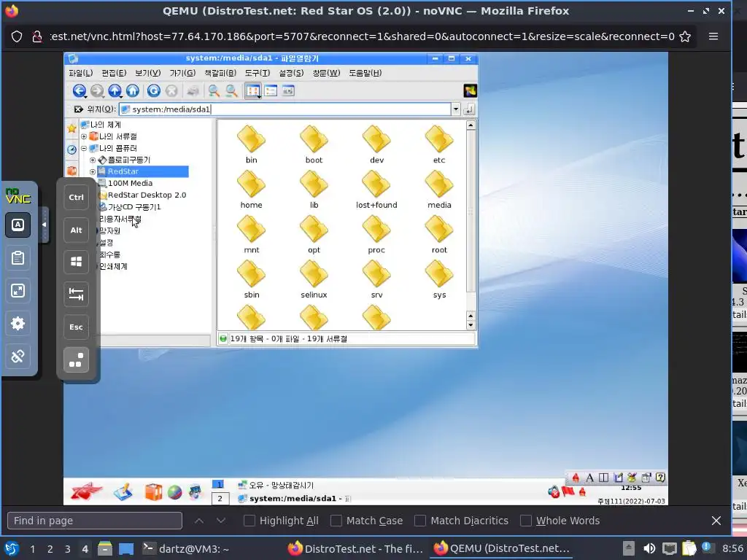The width and height of the screenshot is (747, 560).
Task: Open the 편집(E) menu
Action: [x=114, y=73]
